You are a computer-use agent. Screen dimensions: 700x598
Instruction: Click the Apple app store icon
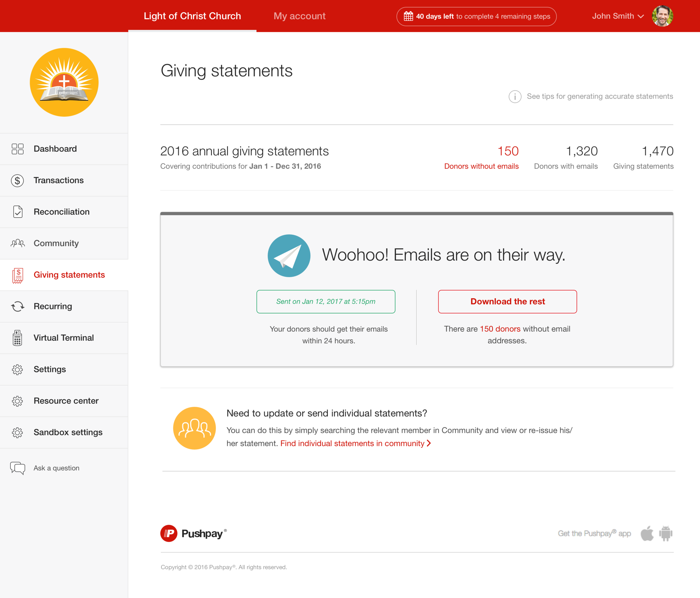pos(647,534)
